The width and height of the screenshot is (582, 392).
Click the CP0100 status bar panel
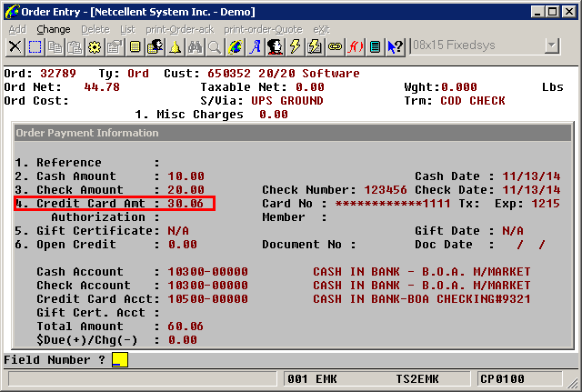519,379
